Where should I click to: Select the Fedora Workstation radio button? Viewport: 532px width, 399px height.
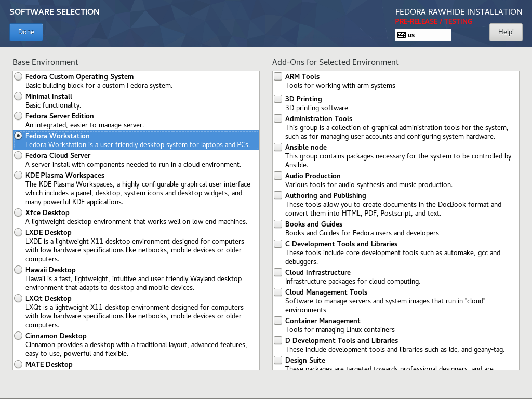pyautogui.click(x=18, y=136)
